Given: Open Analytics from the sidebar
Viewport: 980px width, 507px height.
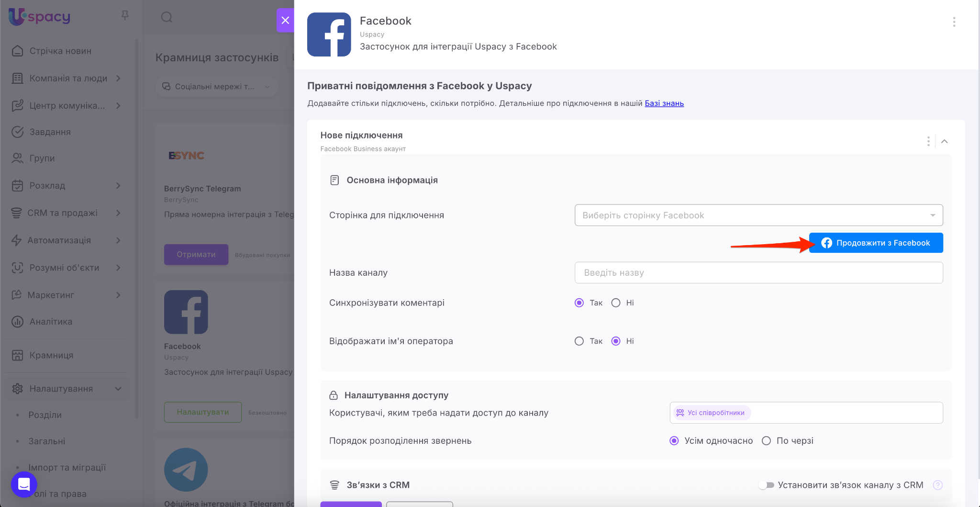Looking at the screenshot, I should [x=51, y=322].
